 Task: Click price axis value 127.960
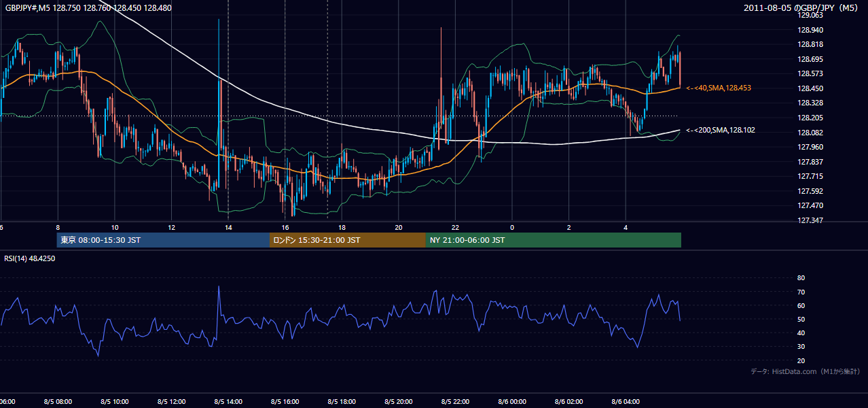pos(810,147)
